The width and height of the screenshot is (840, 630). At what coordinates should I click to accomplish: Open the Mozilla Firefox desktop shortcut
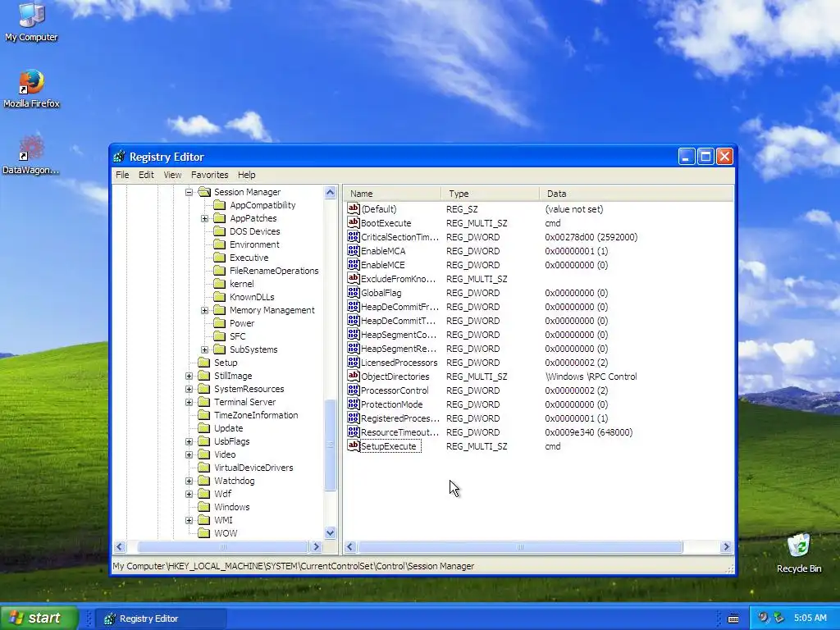point(31,89)
